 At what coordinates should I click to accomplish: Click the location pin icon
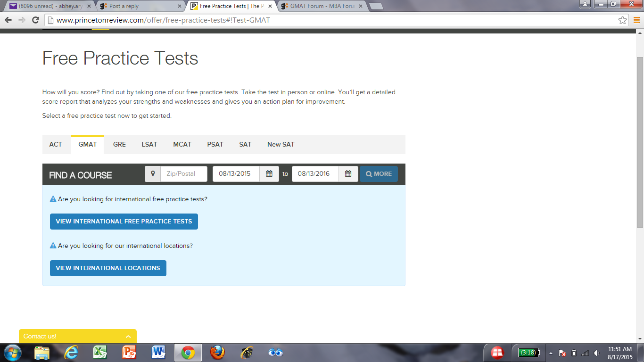(x=153, y=174)
